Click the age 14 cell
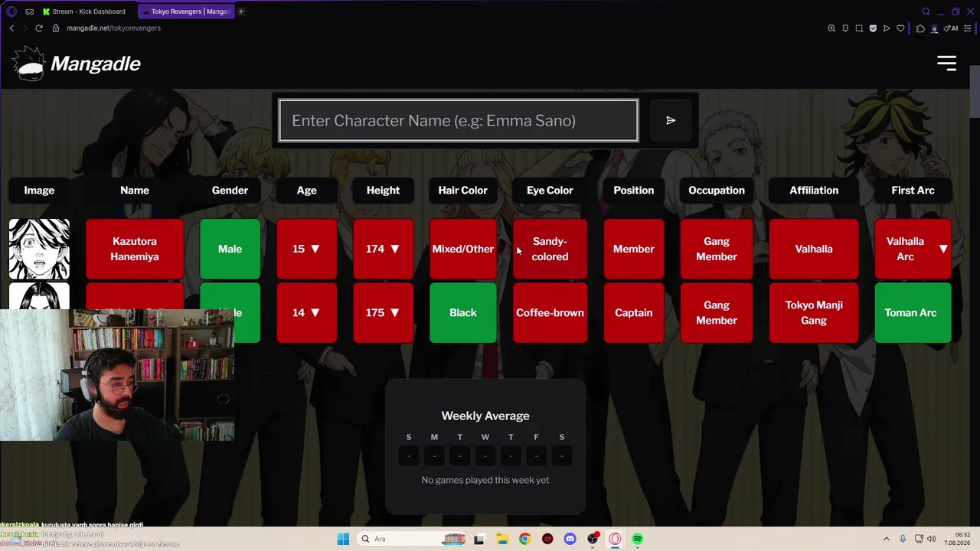The width and height of the screenshot is (980, 551). [x=306, y=312]
